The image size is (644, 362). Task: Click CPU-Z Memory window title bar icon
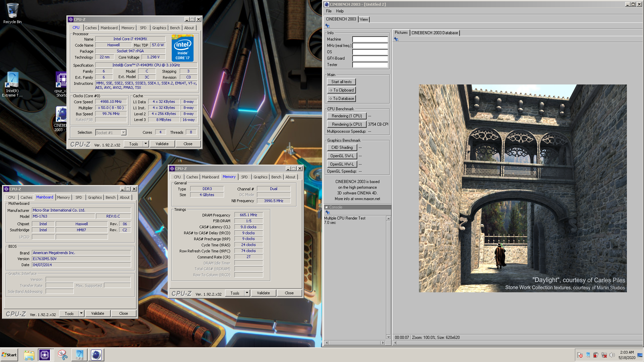[172, 169]
